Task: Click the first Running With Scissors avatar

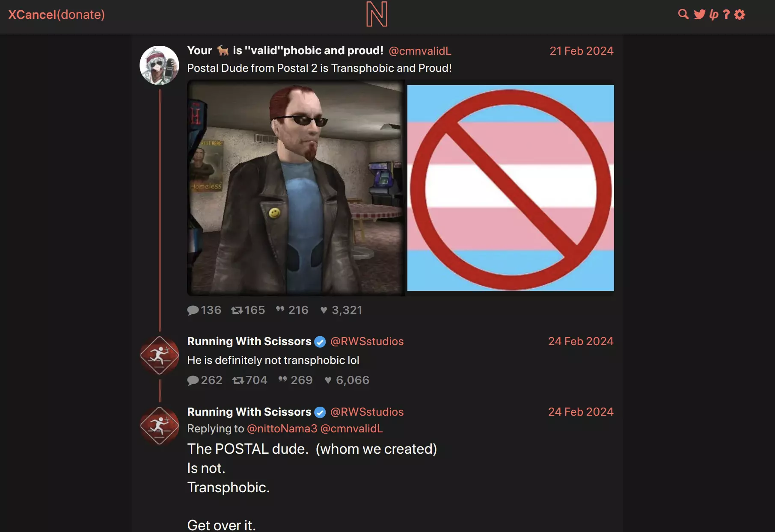Action: pyautogui.click(x=160, y=355)
